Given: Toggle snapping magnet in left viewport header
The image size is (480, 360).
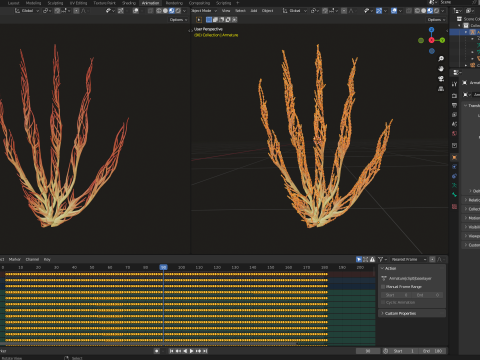Looking at the screenshot, I should click(x=57, y=11).
